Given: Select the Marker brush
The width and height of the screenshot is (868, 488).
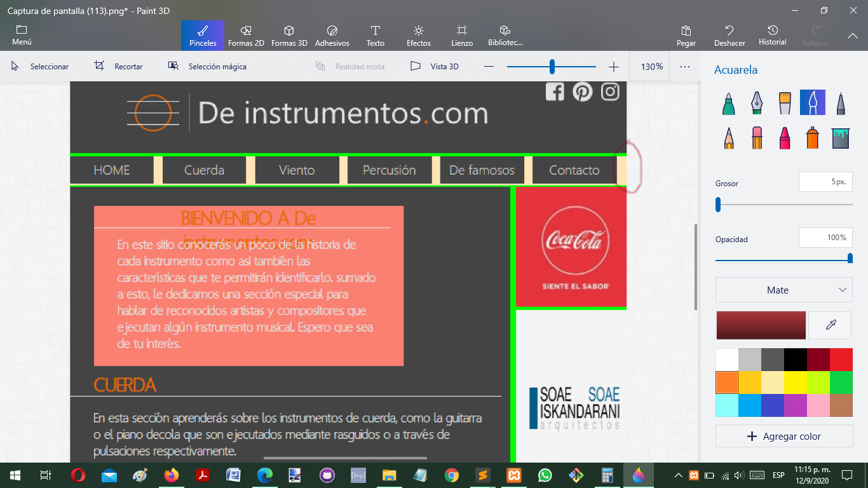Looking at the screenshot, I should (729, 102).
